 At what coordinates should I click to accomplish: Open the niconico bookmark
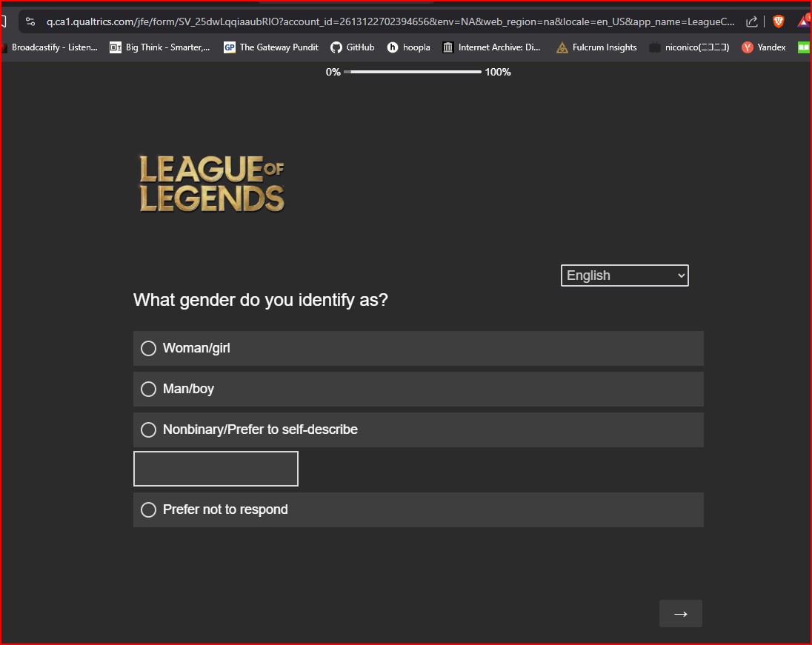(x=689, y=47)
